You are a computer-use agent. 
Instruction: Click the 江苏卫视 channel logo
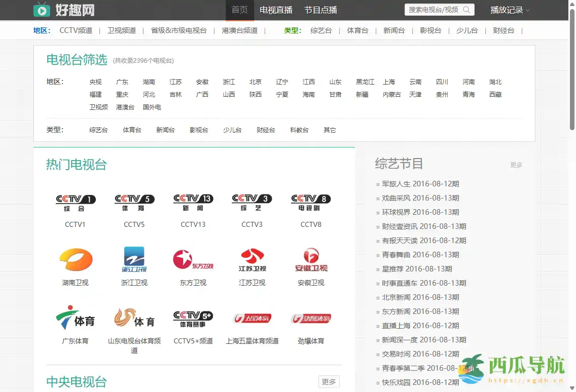click(x=251, y=259)
